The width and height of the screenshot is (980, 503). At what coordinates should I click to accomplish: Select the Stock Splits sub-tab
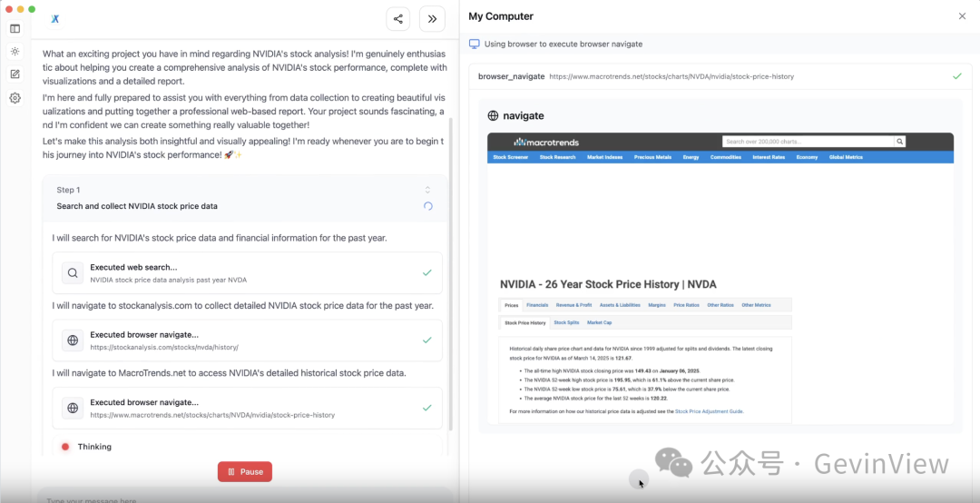pyautogui.click(x=566, y=323)
